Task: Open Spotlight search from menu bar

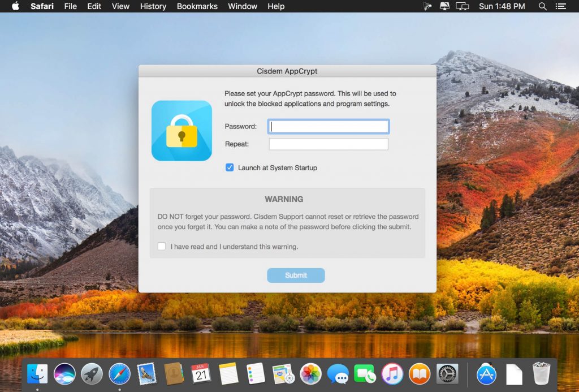Action: [x=543, y=6]
